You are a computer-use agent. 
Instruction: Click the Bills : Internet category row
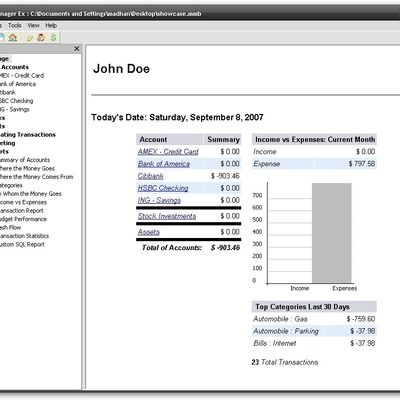tap(314, 343)
